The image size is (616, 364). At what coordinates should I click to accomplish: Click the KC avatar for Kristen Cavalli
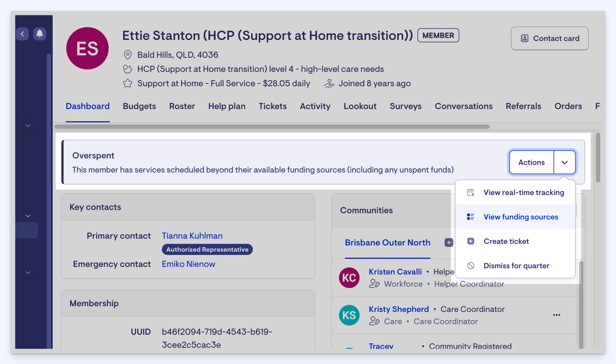tap(349, 278)
